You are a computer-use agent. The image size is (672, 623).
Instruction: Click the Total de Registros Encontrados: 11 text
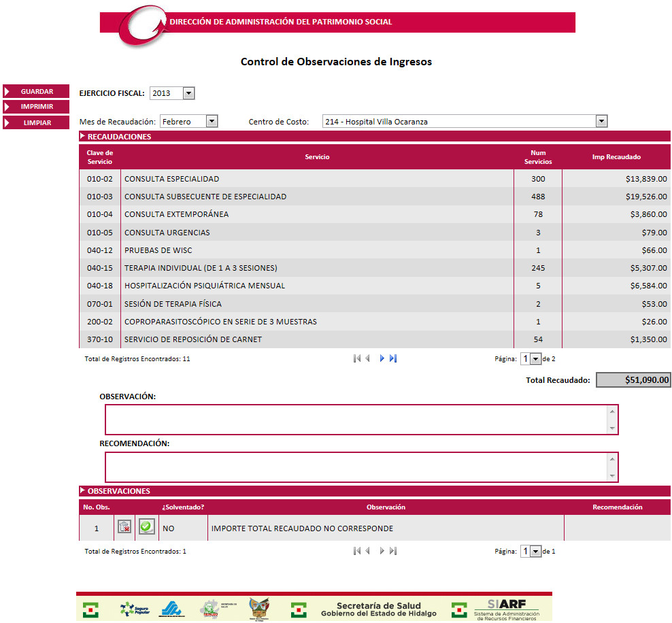(137, 358)
